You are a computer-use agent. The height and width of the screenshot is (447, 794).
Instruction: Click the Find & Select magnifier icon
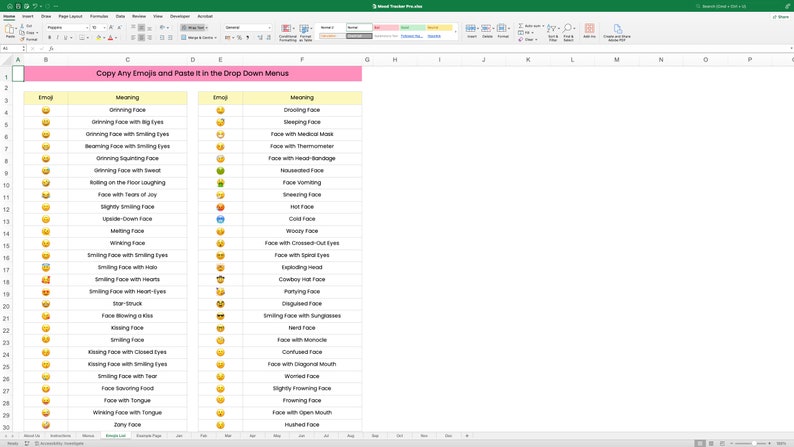point(568,29)
